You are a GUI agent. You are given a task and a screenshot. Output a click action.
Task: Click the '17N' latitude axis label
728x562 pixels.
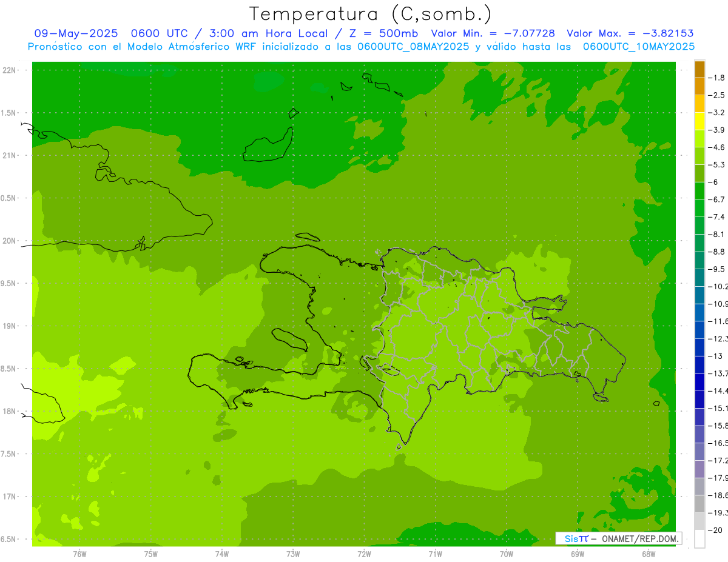coord(10,497)
